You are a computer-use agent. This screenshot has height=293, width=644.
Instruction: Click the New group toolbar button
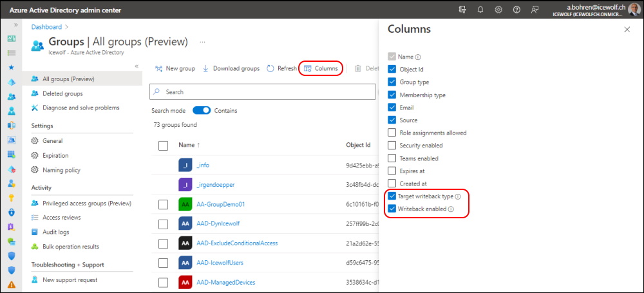click(175, 69)
